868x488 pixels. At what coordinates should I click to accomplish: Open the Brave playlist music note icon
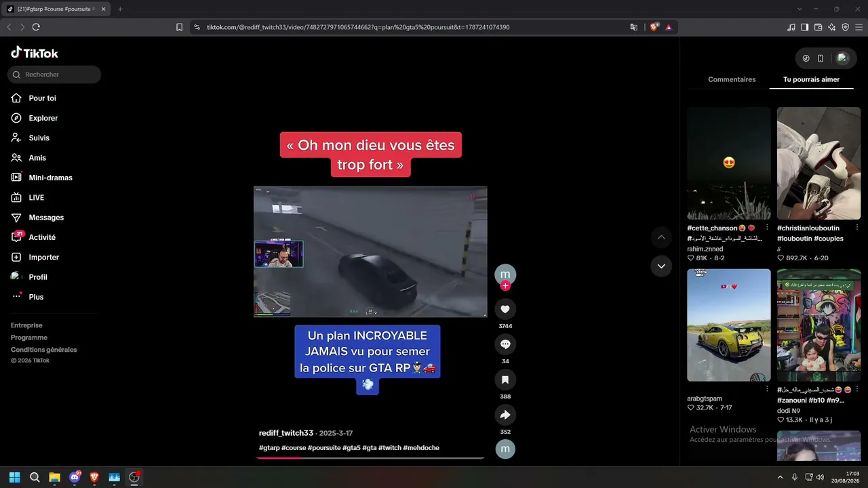pos(791,27)
